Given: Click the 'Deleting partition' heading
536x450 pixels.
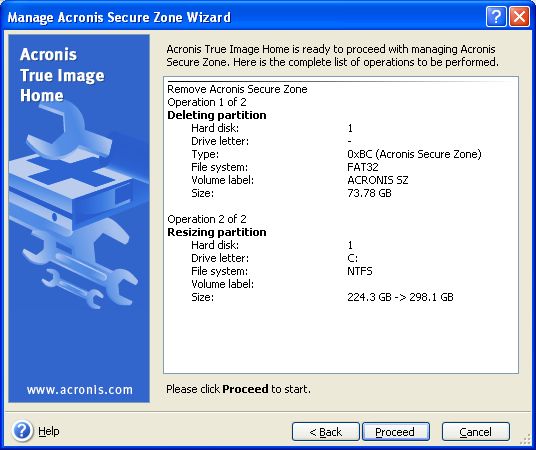Looking at the screenshot, I should (217, 115).
